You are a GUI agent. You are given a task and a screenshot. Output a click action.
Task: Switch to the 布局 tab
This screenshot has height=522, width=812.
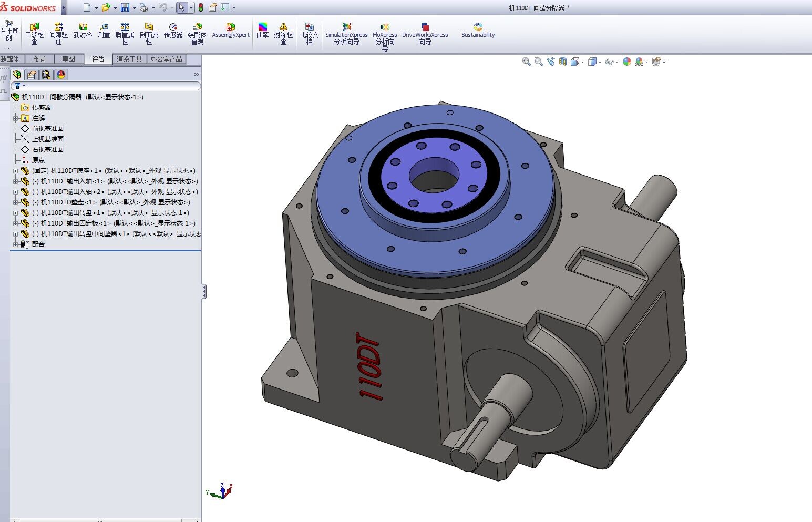[39, 59]
